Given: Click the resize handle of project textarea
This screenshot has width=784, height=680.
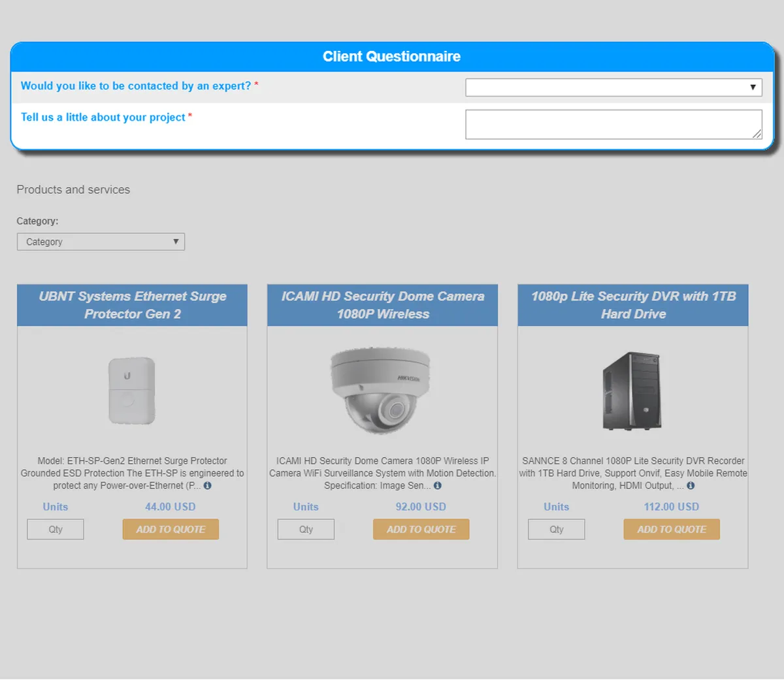Looking at the screenshot, I should click(757, 134).
